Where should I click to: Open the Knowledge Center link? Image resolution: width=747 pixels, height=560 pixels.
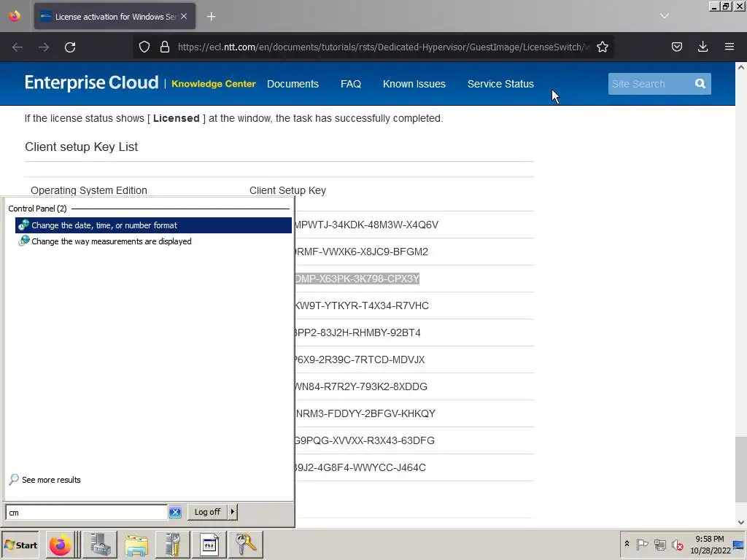pyautogui.click(x=214, y=84)
